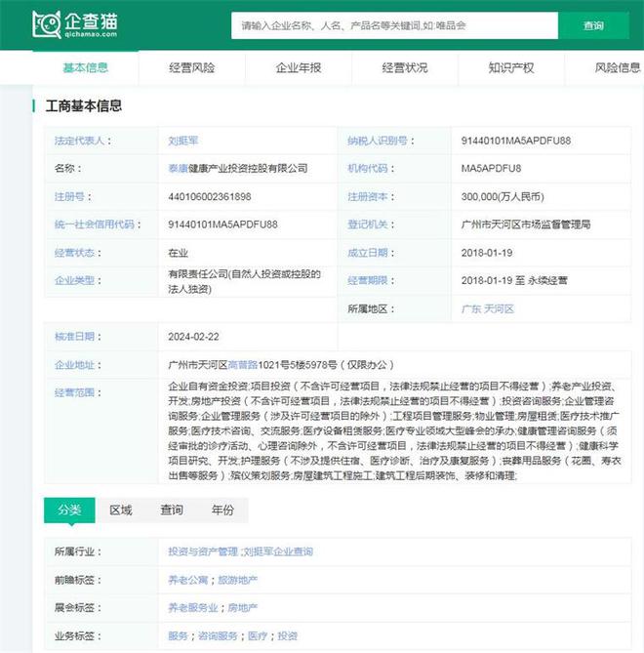Select the tax ID value 91440101MA5APDFU88
The image size is (644, 653).
pyautogui.click(x=516, y=141)
